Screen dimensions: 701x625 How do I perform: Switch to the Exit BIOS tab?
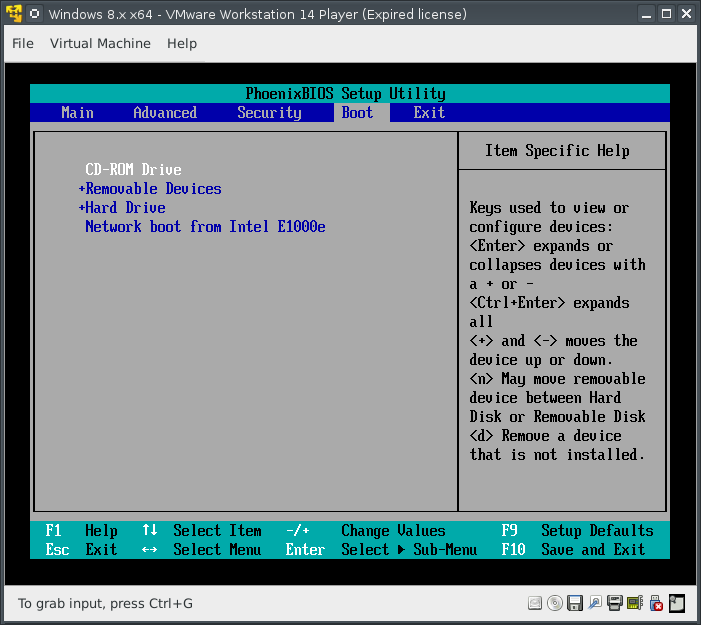[x=429, y=113]
